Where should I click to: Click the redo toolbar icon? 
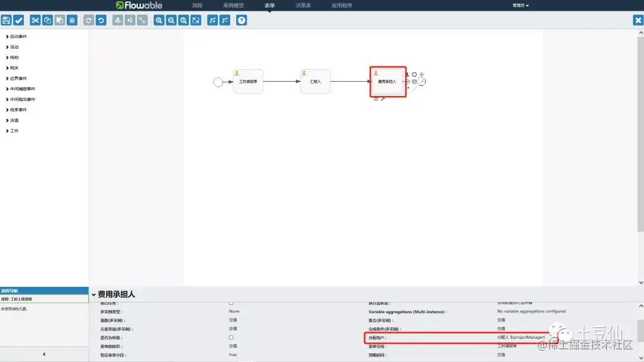click(88, 20)
